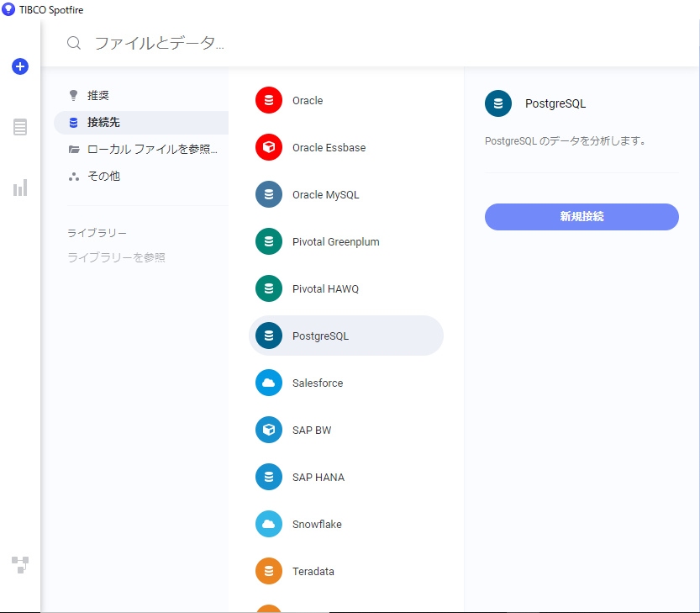Click the Oracle MySQL database icon
Screen dimensions: 700x613
tap(269, 194)
